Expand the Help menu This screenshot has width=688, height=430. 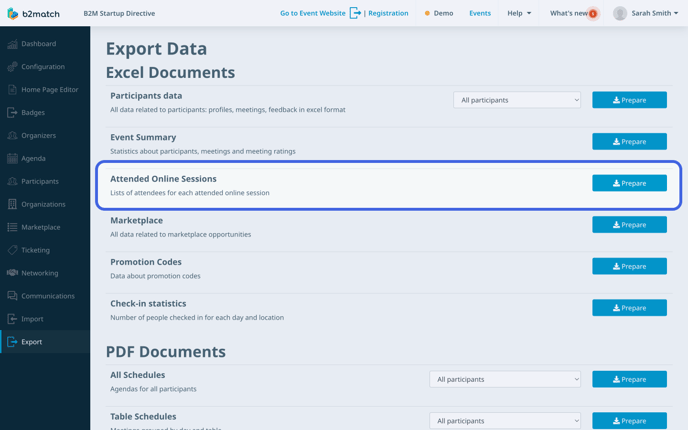(519, 13)
